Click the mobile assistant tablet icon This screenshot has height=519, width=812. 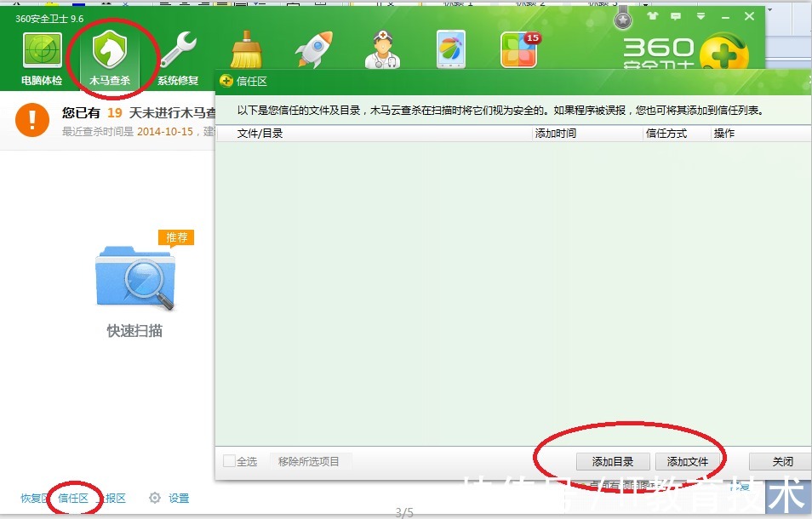click(451, 49)
